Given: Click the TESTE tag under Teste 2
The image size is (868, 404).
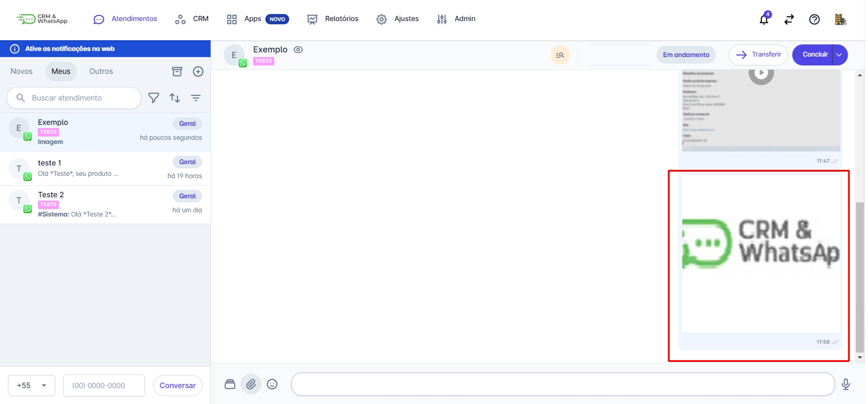Looking at the screenshot, I should pos(48,205).
